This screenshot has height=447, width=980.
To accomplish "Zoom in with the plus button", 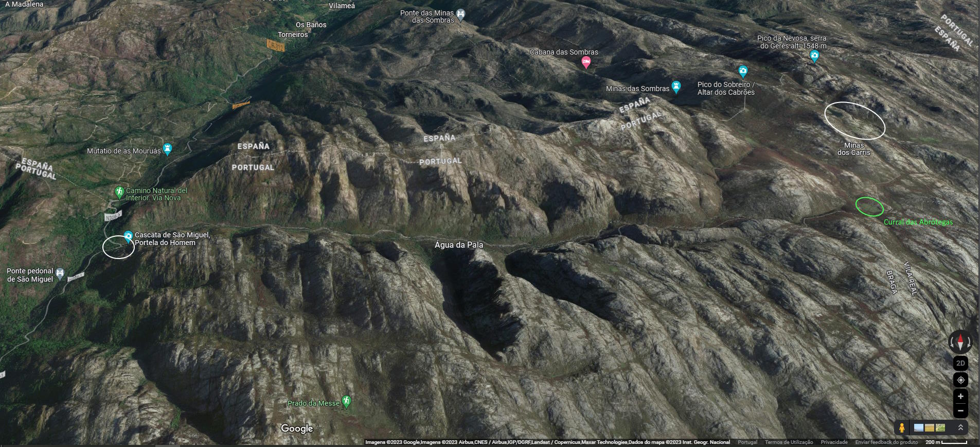I will click(x=960, y=397).
